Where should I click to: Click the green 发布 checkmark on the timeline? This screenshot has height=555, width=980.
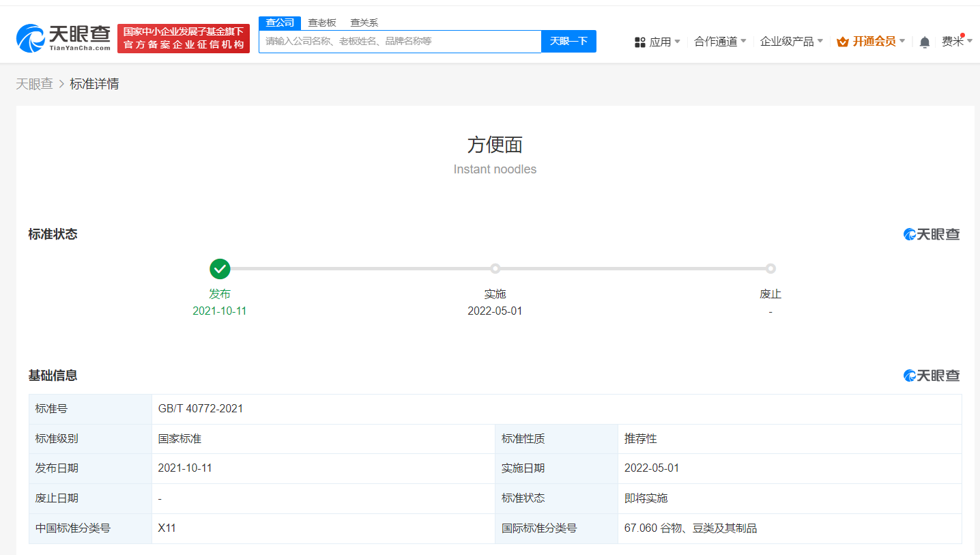tap(220, 268)
